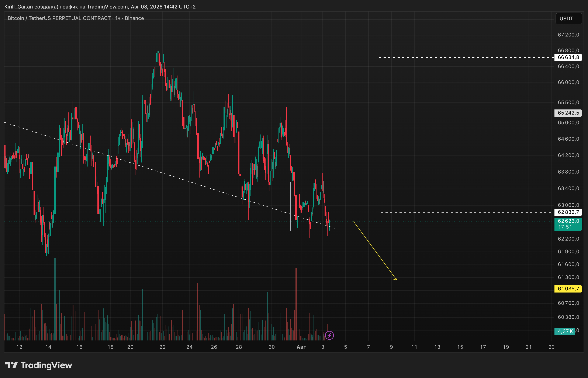Screen dimensions: 588x378
Task: Click the 66 000,0 price scale tick
Action: point(568,83)
